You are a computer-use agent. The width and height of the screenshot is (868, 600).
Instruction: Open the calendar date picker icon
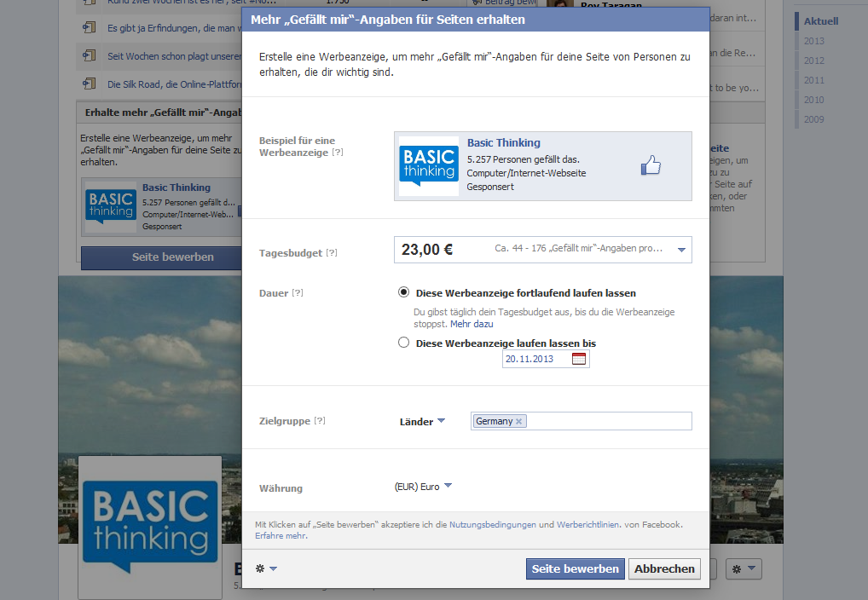(x=578, y=359)
